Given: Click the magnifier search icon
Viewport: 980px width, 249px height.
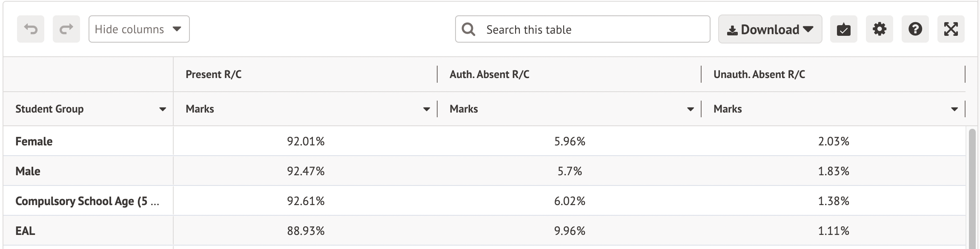Looking at the screenshot, I should pyautogui.click(x=468, y=29).
